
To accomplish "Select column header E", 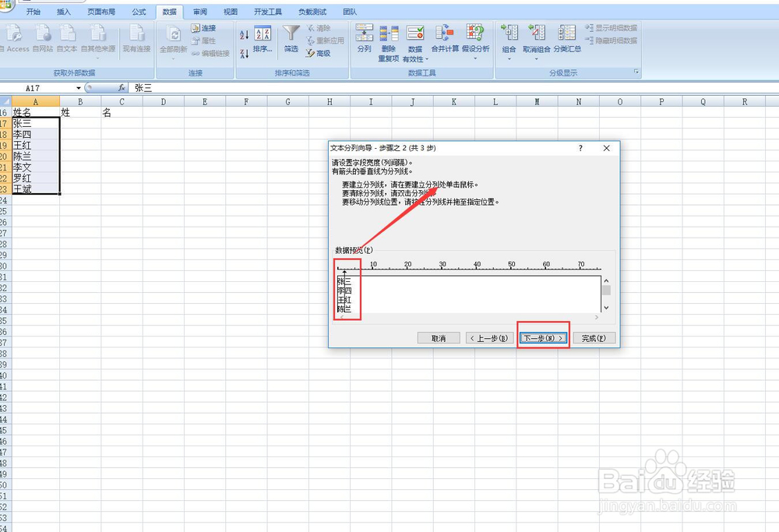I will point(205,102).
